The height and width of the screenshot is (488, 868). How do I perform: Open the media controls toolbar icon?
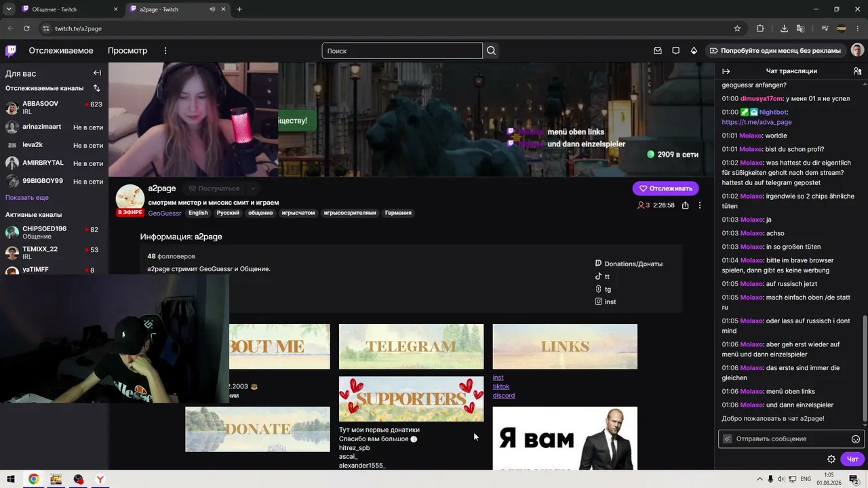pos(825,28)
